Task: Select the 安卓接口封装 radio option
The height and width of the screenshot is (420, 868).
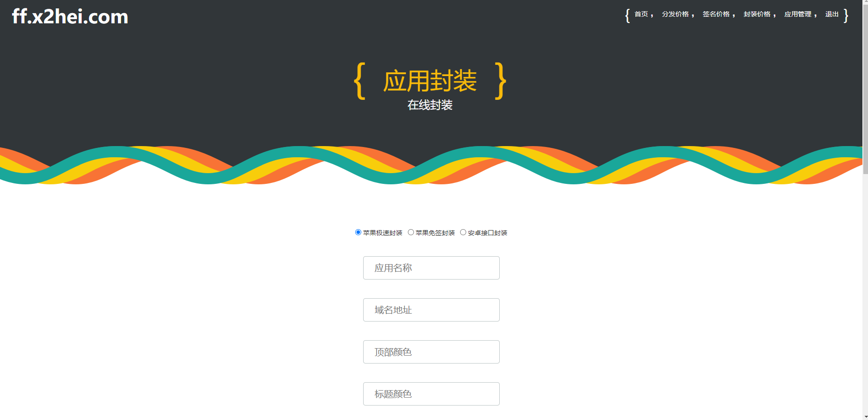Action: tap(463, 232)
